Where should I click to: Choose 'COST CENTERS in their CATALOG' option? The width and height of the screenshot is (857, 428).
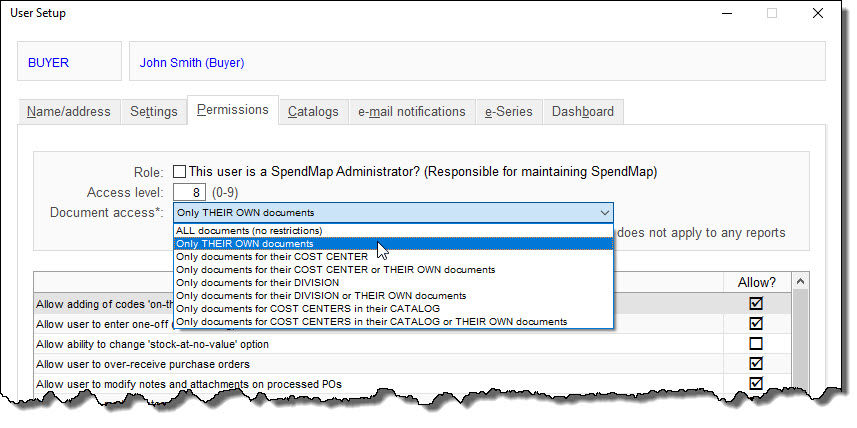321,309
